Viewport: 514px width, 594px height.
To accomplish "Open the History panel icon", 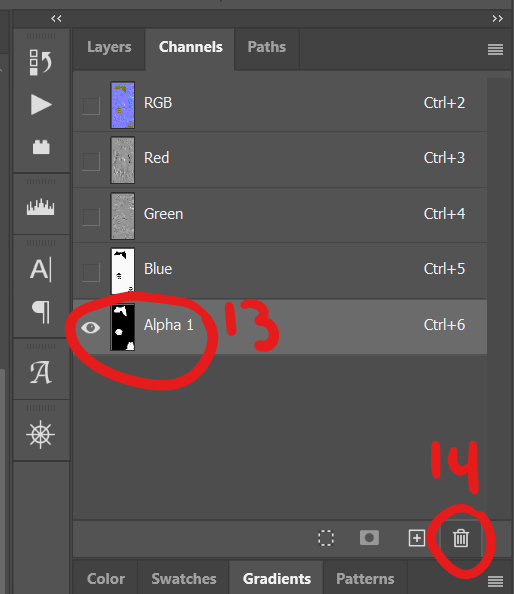I will [x=41, y=63].
